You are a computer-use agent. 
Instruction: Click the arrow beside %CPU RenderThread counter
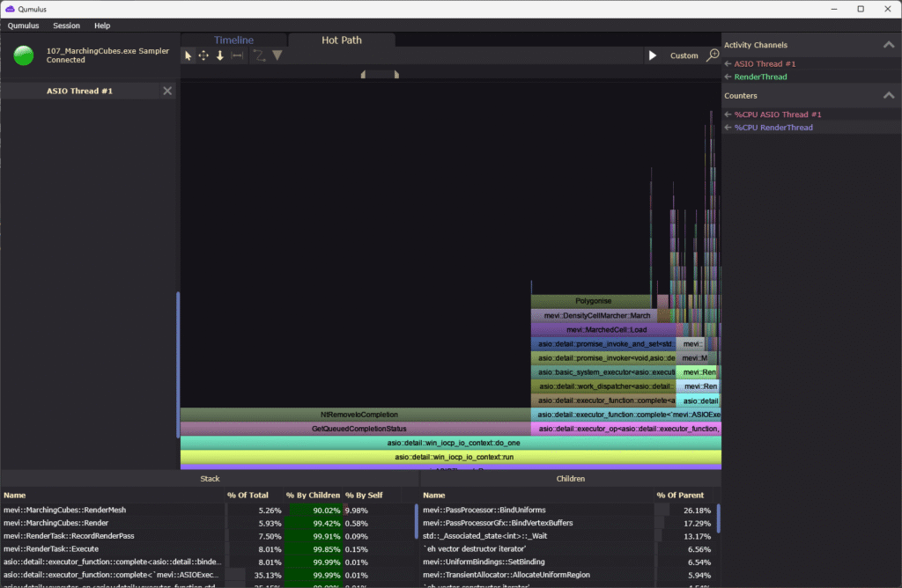(x=728, y=128)
